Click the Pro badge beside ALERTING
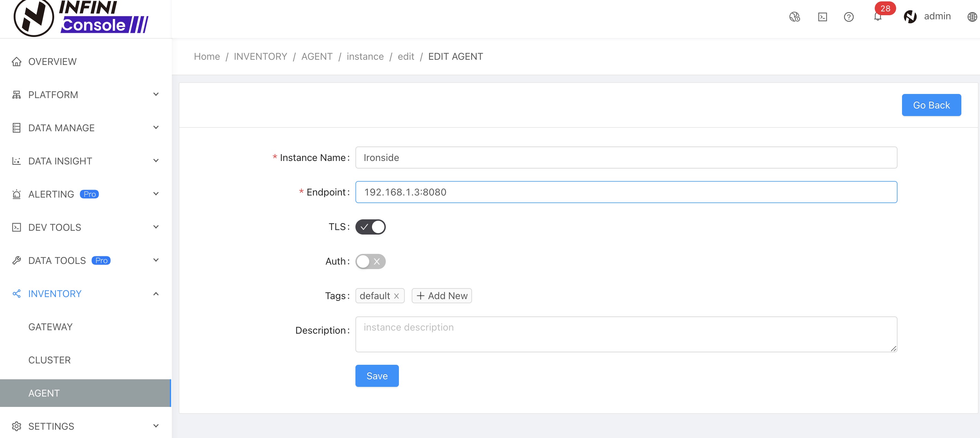Viewport: 980px width, 438px height. [89, 194]
